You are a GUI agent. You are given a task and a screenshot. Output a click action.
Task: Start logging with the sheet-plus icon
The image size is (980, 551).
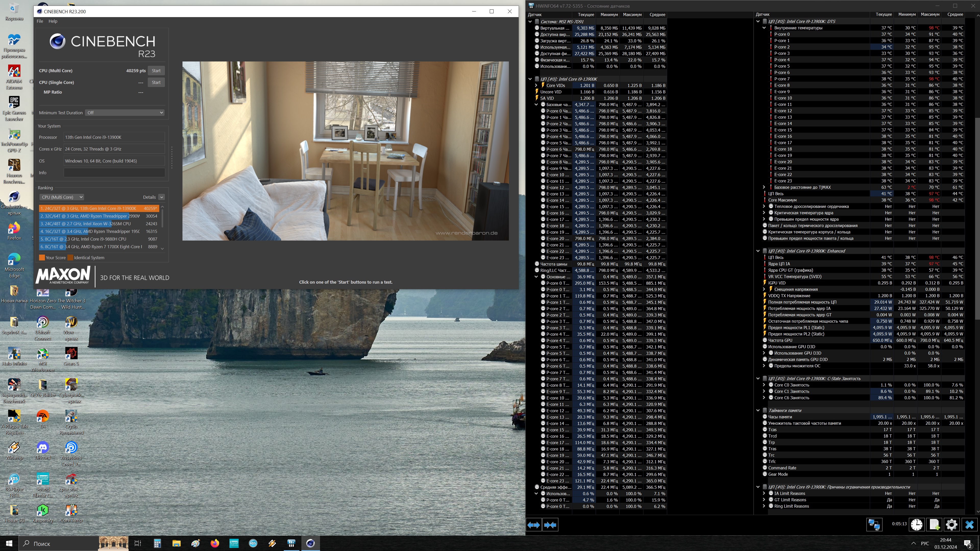click(x=934, y=525)
